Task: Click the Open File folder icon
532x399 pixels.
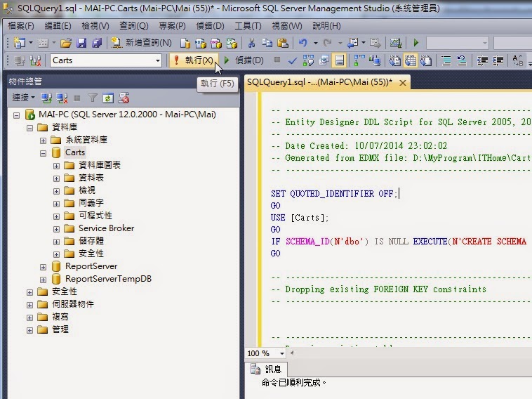Action: point(66,43)
